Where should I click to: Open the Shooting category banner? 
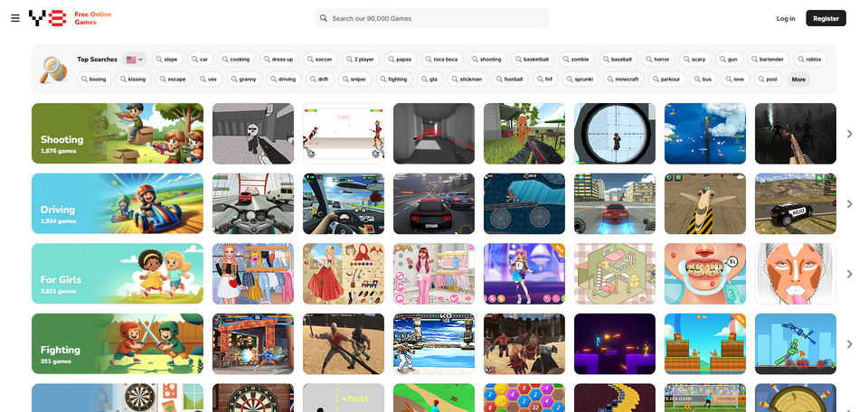pyautogui.click(x=118, y=134)
